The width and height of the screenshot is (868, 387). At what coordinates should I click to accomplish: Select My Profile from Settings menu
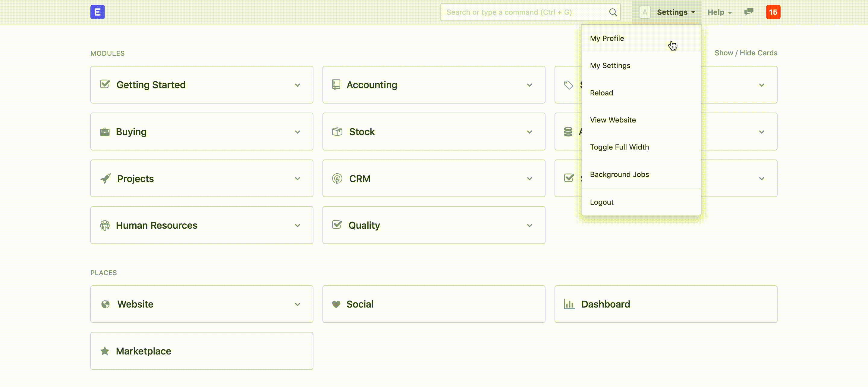tap(607, 38)
